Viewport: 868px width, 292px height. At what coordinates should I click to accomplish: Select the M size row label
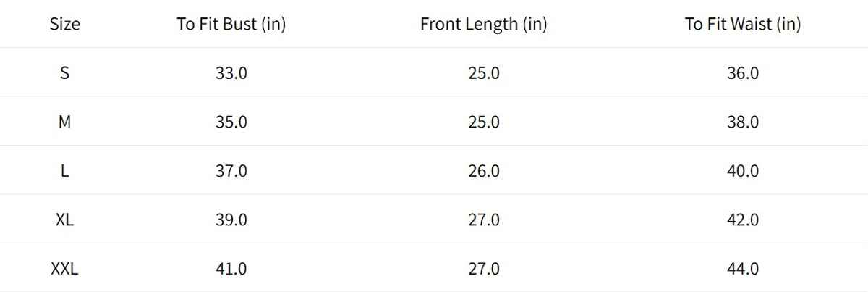tap(64, 122)
